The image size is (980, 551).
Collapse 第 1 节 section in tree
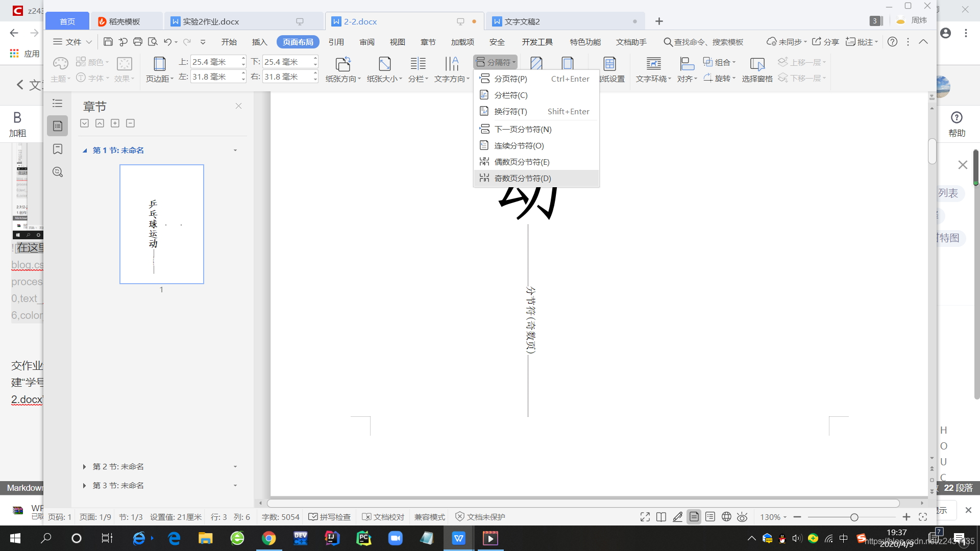pyautogui.click(x=84, y=150)
